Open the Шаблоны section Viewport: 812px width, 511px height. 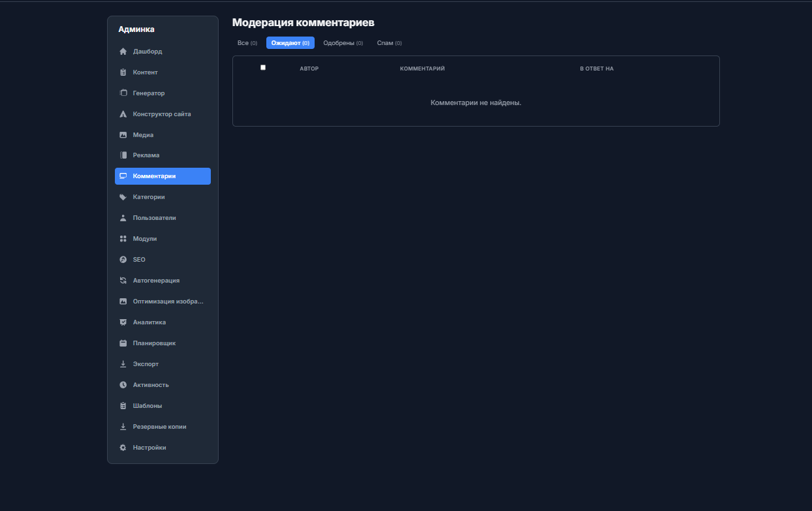click(x=163, y=406)
